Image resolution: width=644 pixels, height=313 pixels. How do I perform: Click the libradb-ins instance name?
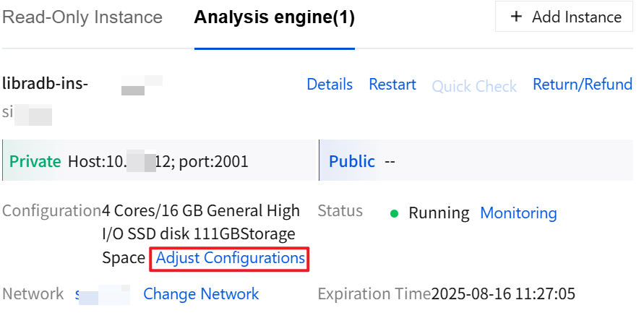(x=45, y=84)
